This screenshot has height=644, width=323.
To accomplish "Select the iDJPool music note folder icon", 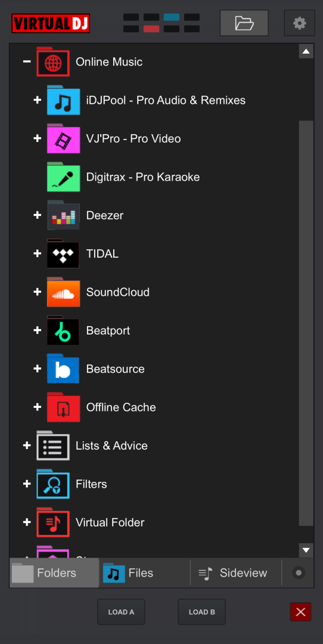I will 63,100.
